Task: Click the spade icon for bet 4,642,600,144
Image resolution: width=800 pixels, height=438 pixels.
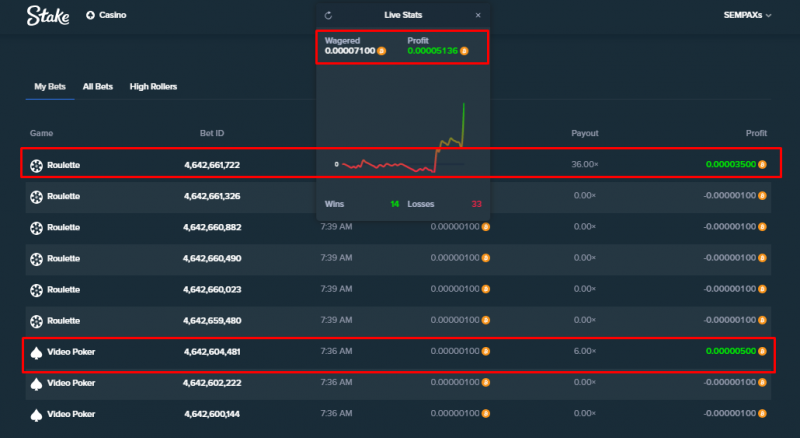Action: (36, 415)
